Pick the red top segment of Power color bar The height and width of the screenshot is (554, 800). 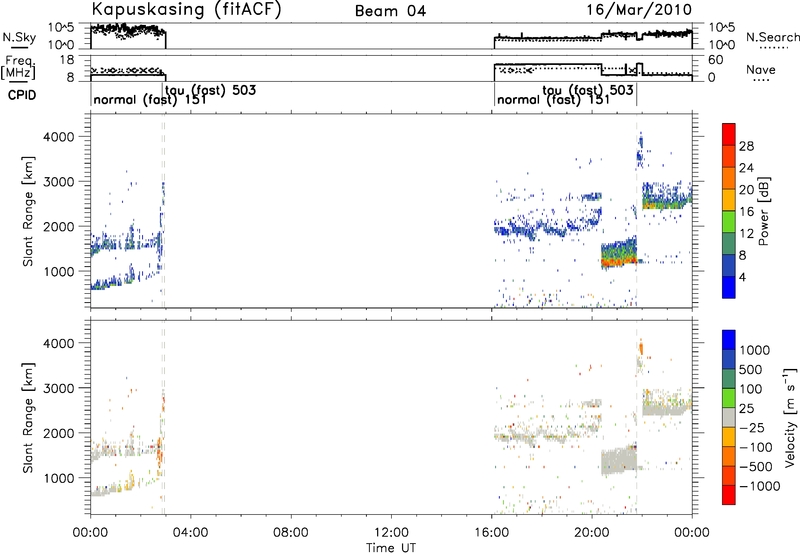[729, 134]
